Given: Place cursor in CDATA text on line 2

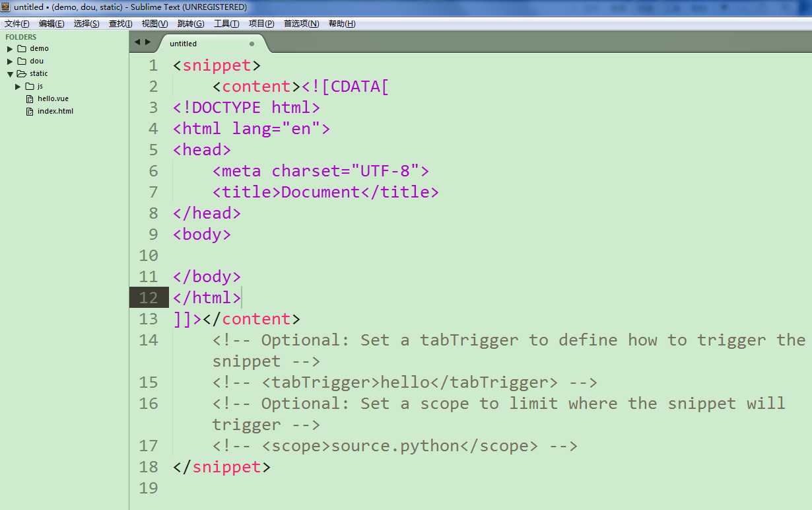Looking at the screenshot, I should (x=346, y=87).
